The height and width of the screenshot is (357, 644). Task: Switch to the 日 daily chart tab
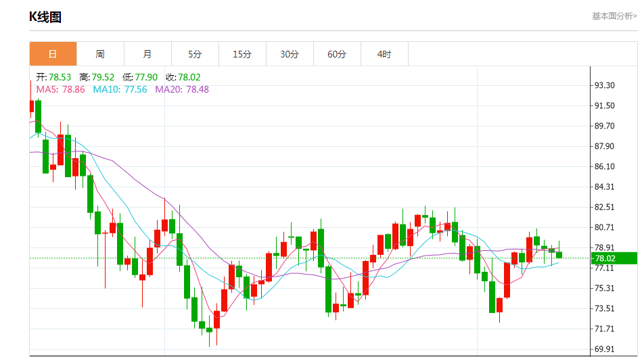click(x=53, y=54)
